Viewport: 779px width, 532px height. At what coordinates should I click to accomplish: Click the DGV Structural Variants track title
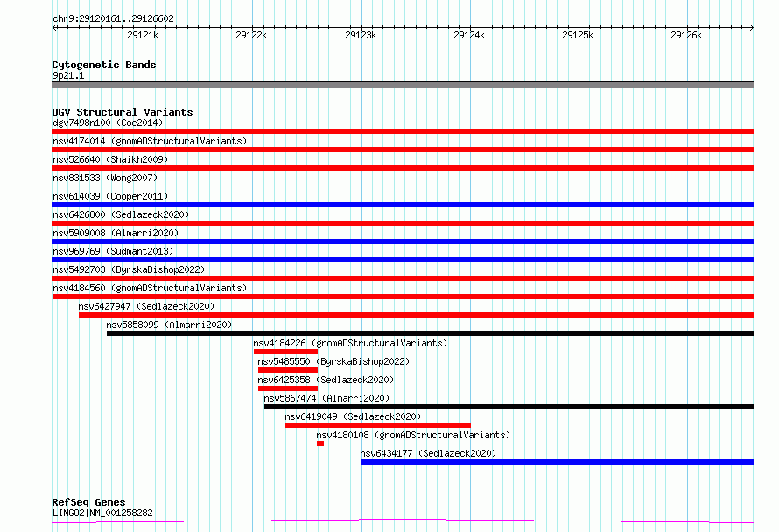pyautogui.click(x=123, y=112)
